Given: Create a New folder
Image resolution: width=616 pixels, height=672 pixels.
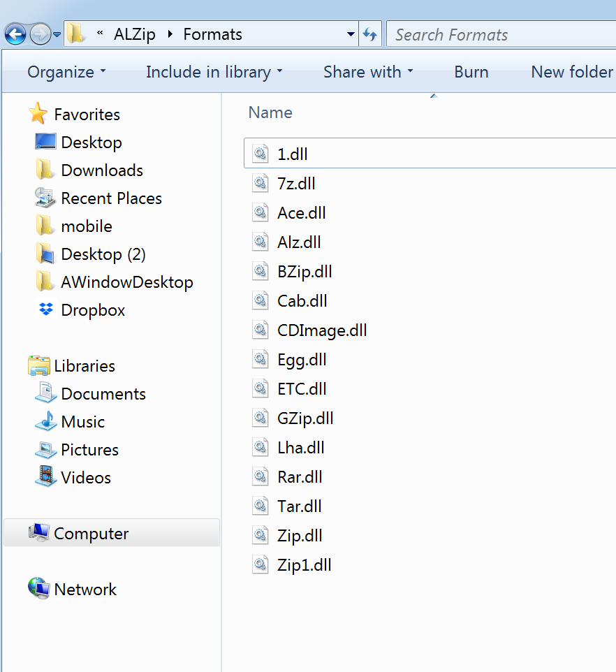Looking at the screenshot, I should 572,72.
